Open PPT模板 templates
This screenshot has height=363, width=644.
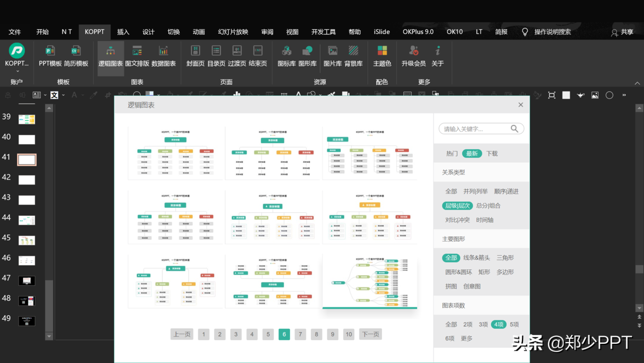[x=50, y=50]
